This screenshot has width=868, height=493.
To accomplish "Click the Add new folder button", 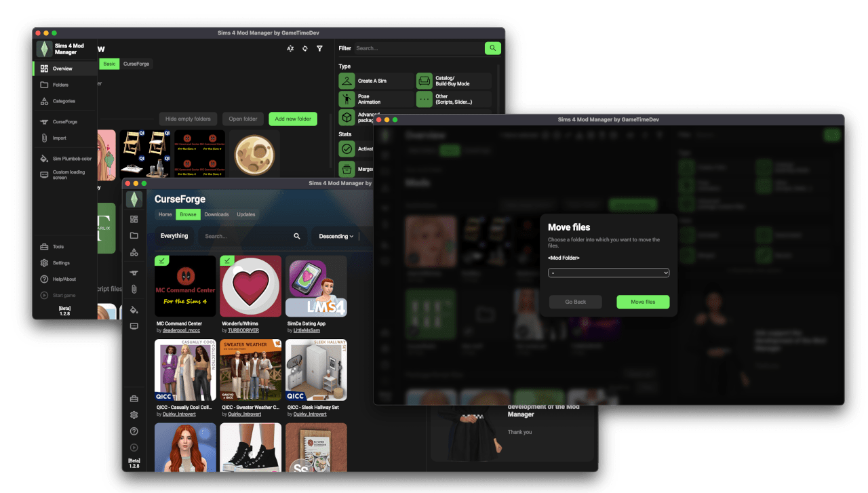I will pos(293,119).
